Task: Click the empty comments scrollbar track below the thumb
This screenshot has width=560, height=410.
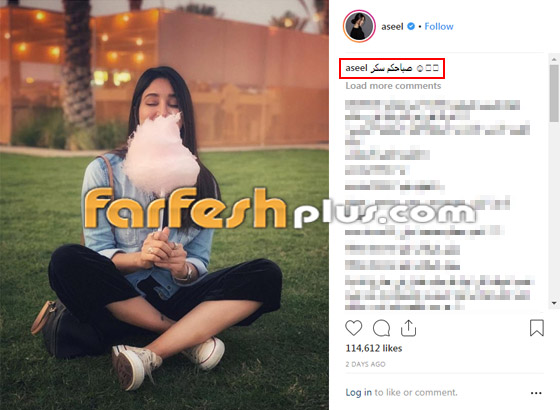Action: coord(554,211)
